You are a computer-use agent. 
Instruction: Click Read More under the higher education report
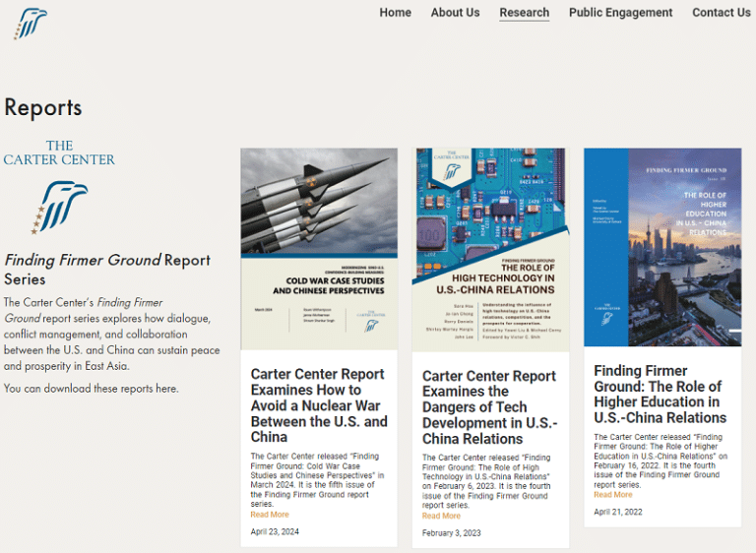613,495
